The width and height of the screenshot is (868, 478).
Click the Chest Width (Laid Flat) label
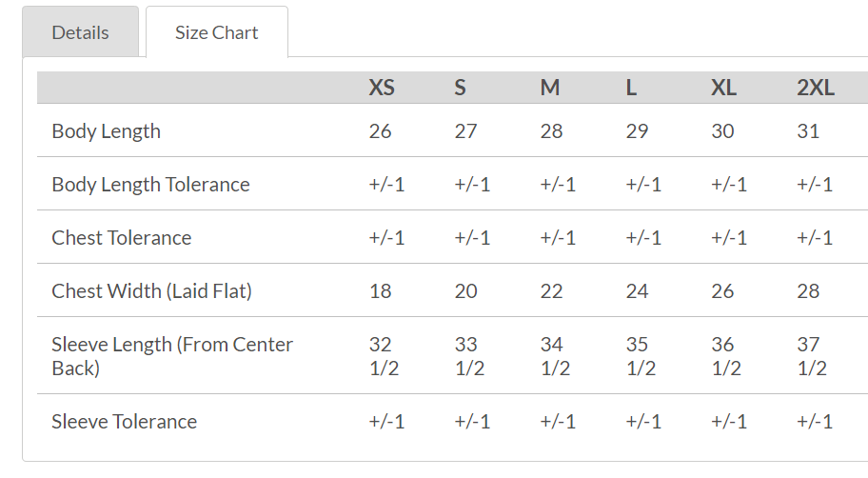coord(151,291)
